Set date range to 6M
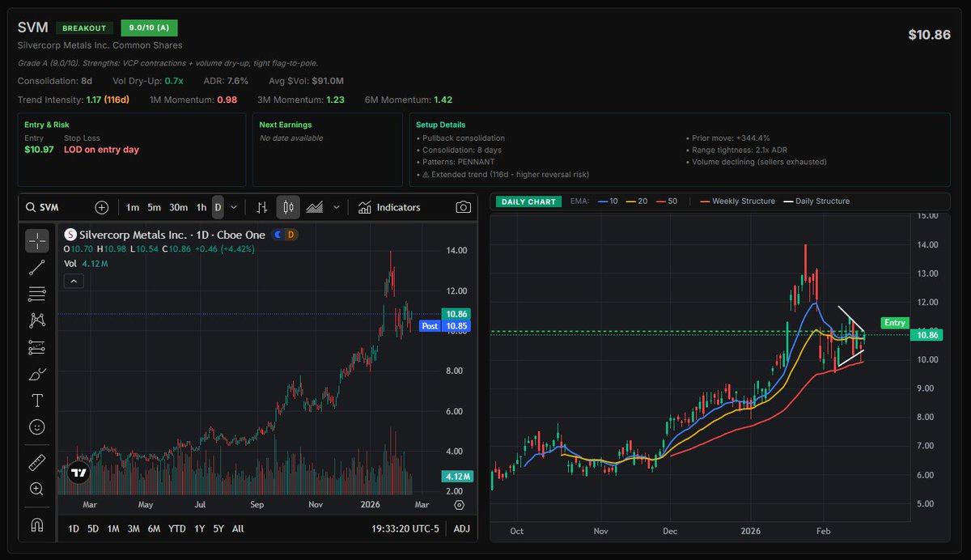The width and height of the screenshot is (971, 560). click(154, 528)
